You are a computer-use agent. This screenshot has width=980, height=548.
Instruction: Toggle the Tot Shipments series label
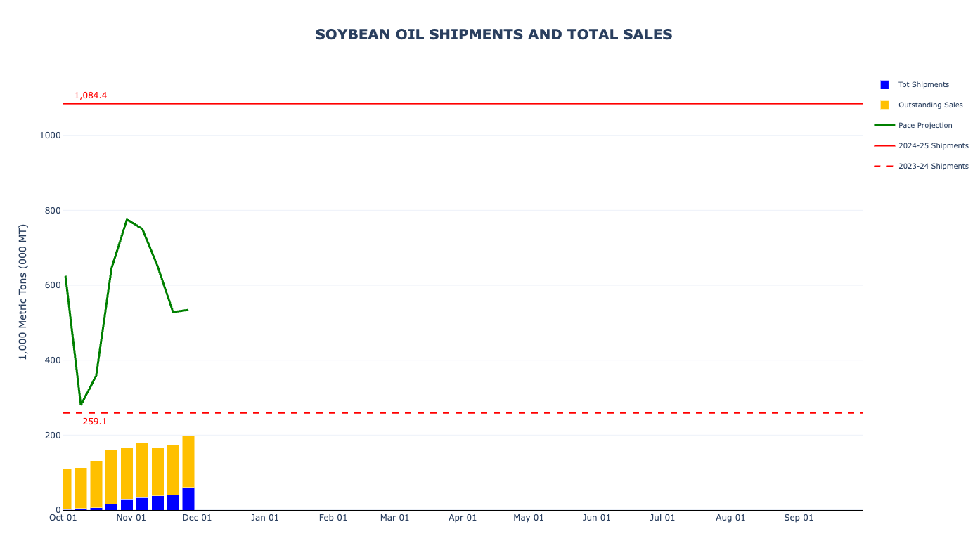pos(923,84)
